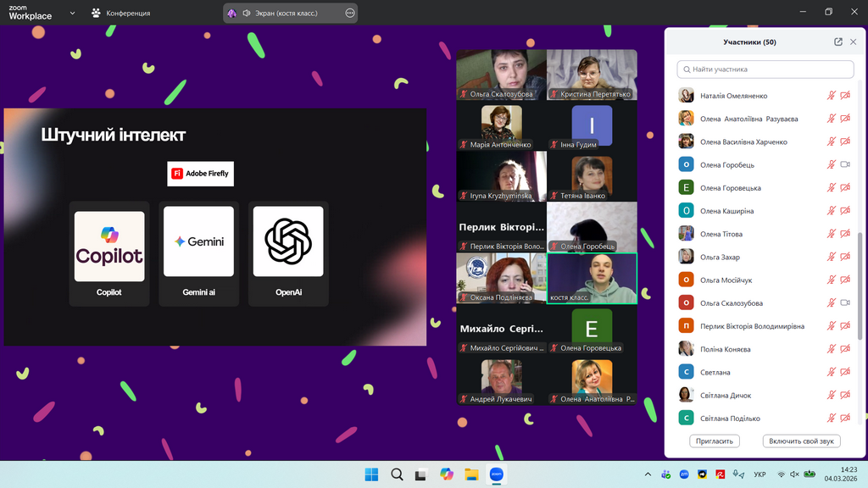Toggle microphone icon for Наталія Омеляненко
The height and width of the screenshot is (488, 868).
click(832, 96)
